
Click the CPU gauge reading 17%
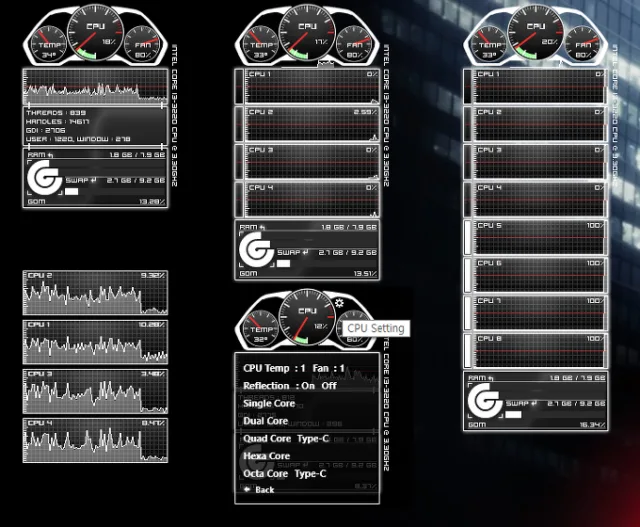307,33
